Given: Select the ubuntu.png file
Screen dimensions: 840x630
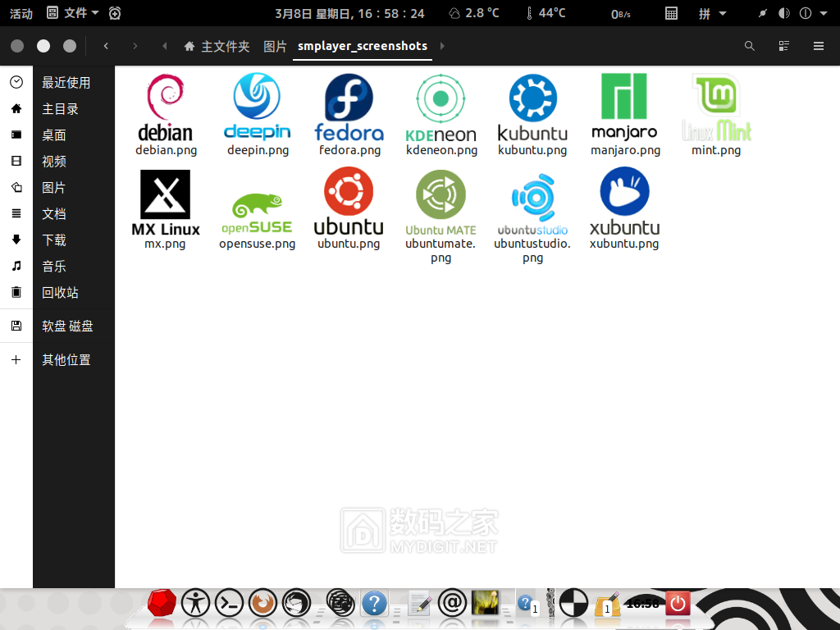Looking at the screenshot, I should [x=349, y=208].
